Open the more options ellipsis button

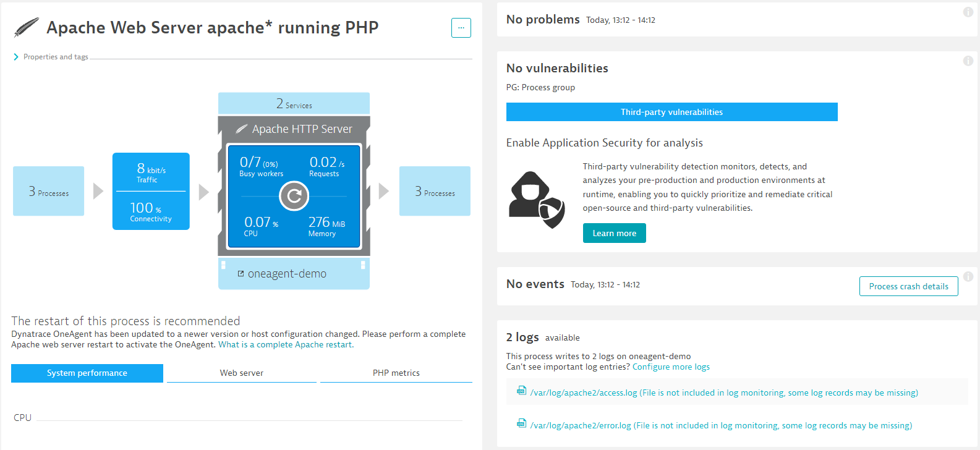[x=461, y=28]
